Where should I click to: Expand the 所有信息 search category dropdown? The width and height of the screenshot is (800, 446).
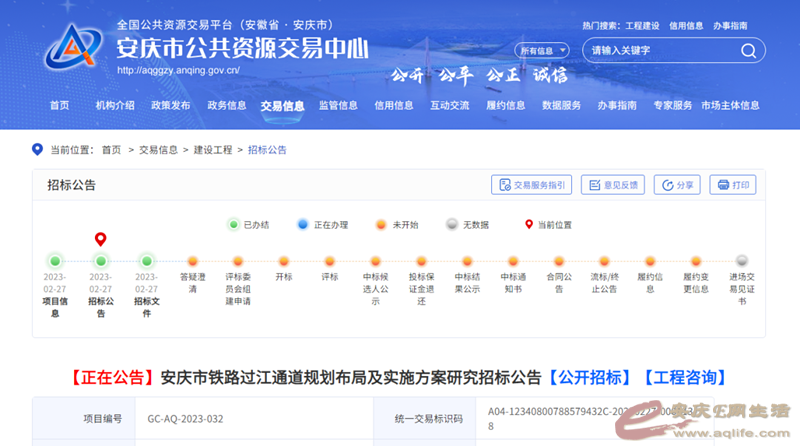pyautogui.click(x=542, y=50)
